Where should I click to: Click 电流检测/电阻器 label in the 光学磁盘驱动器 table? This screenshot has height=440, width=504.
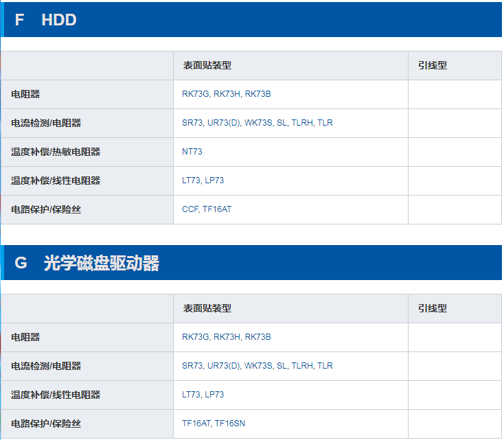[x=46, y=366]
